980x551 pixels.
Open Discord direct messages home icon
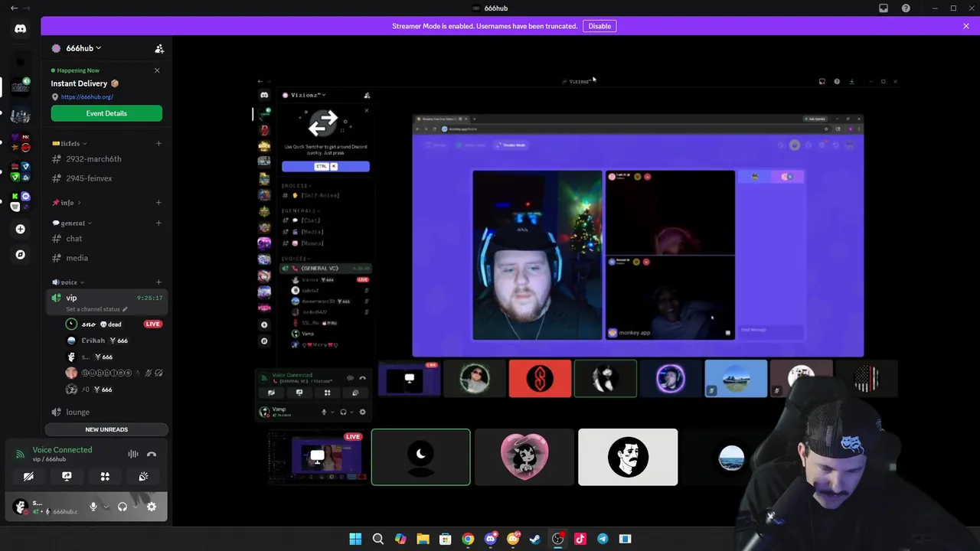point(20,29)
